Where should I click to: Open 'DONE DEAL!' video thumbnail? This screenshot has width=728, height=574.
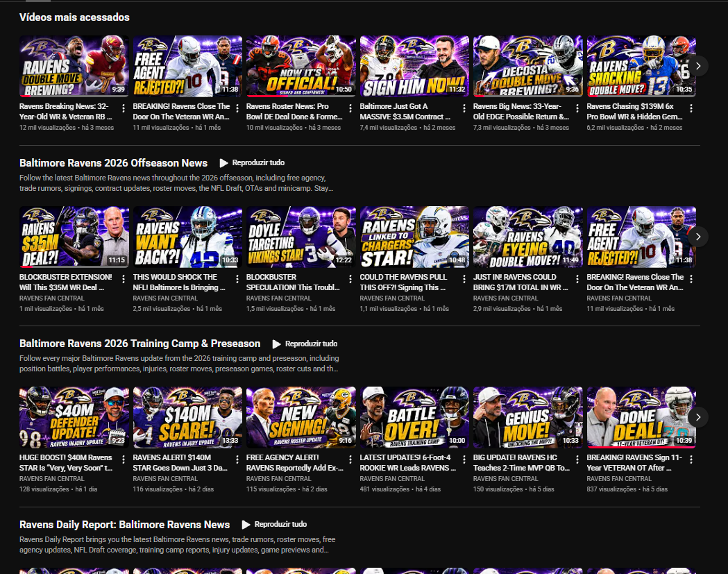[x=641, y=418]
